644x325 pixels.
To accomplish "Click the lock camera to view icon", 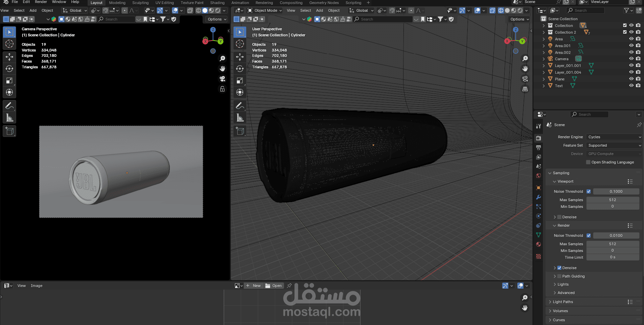I will [222, 89].
